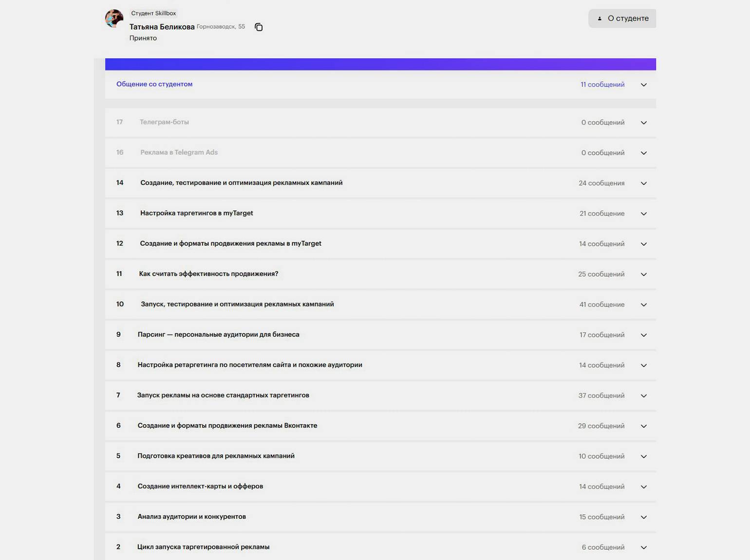This screenshot has width=750, height=560.
Task: Open Парсинг — персональные аудитории для бизнеса
Action: (x=380, y=335)
